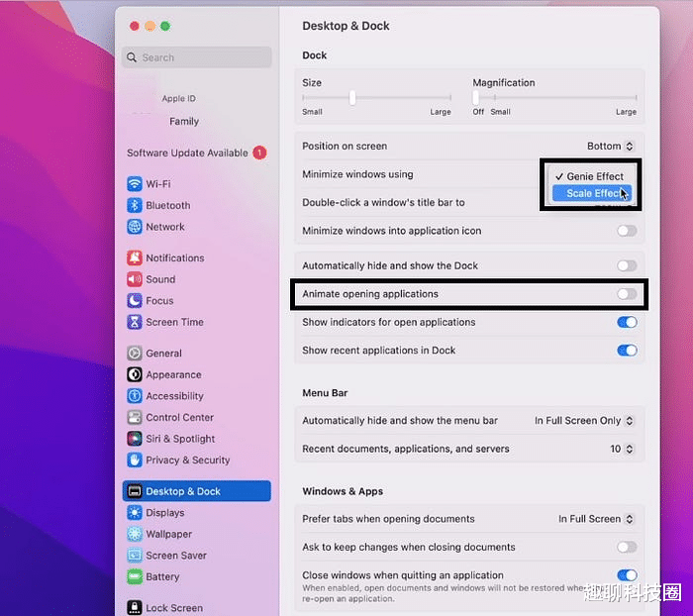693x616 pixels.
Task: Click the Displays sun icon
Action: tap(135, 513)
